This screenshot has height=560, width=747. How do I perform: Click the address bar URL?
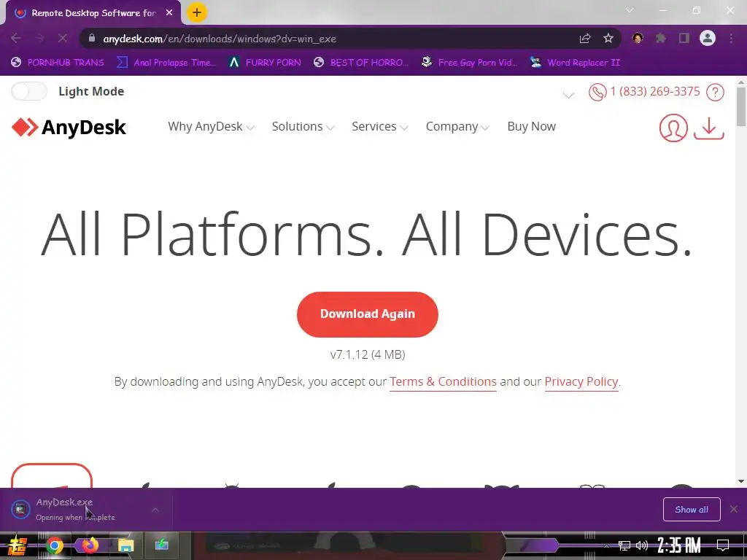[x=220, y=39]
